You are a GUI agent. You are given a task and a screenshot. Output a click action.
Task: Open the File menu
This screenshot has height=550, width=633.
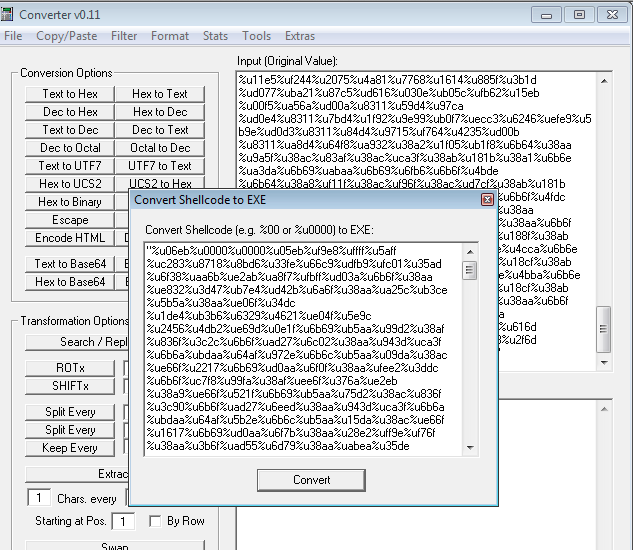click(x=13, y=36)
